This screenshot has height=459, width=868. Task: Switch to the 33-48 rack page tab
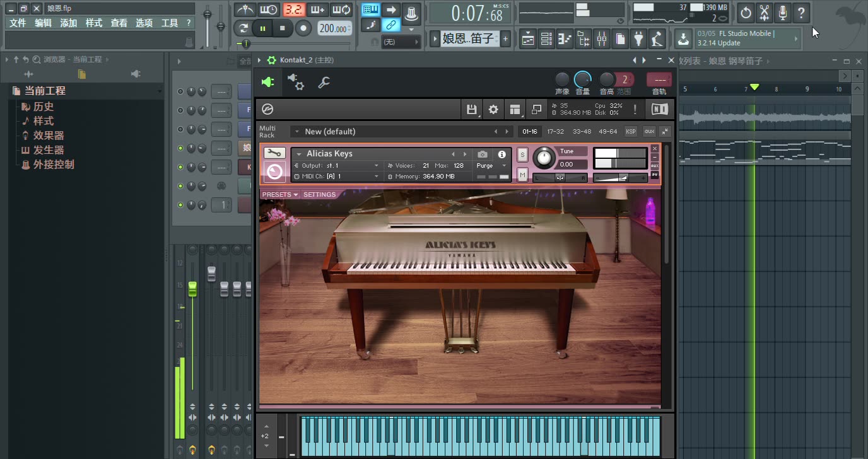pos(582,131)
